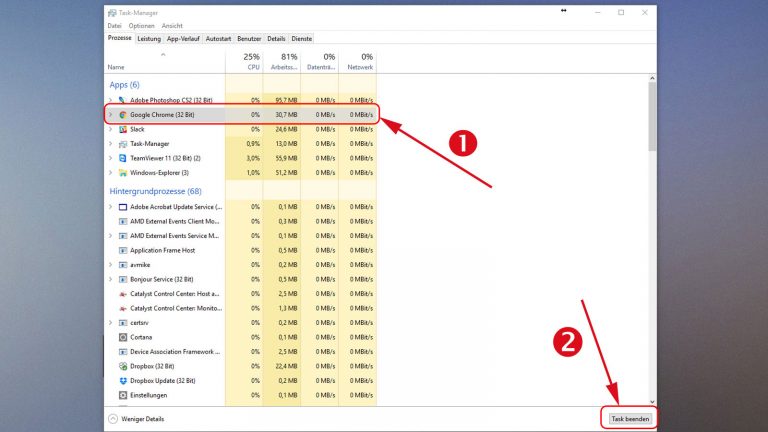
Task: Click the Adobe Acrobat Update Service icon
Action: 122,207
